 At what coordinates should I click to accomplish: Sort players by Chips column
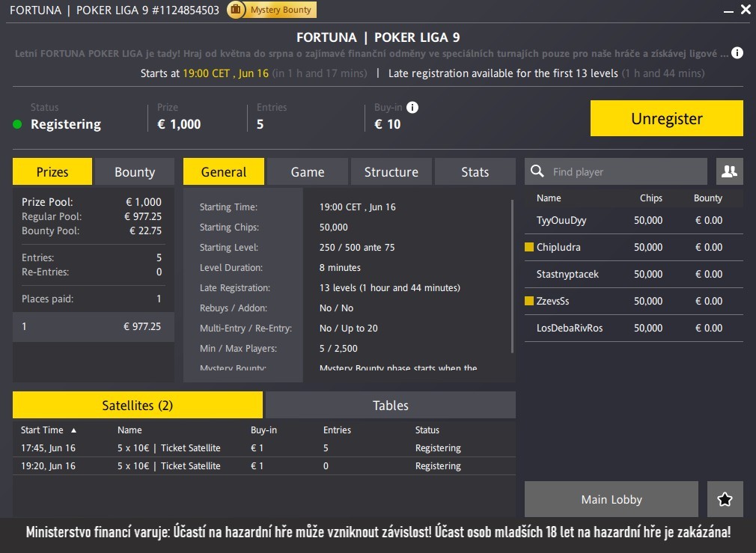coord(651,198)
